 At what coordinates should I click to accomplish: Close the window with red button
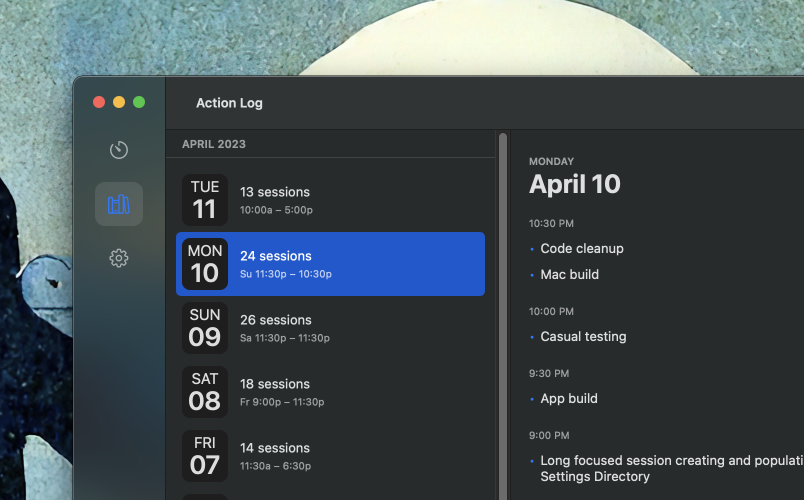click(99, 102)
